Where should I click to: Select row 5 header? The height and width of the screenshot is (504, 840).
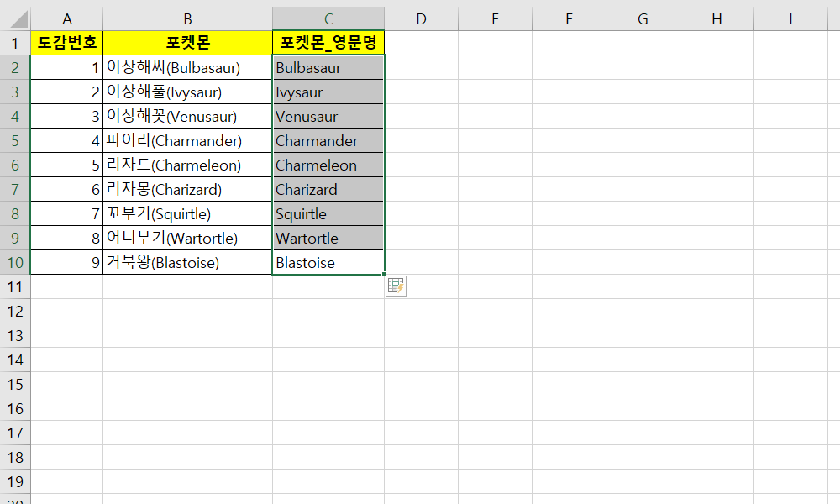[15, 141]
